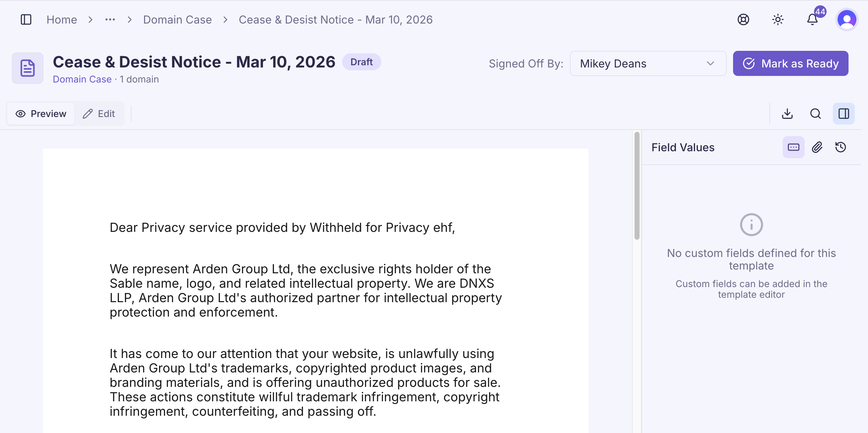The image size is (868, 433).
Task: Toggle the left sidebar panel icon
Action: pyautogui.click(x=26, y=19)
